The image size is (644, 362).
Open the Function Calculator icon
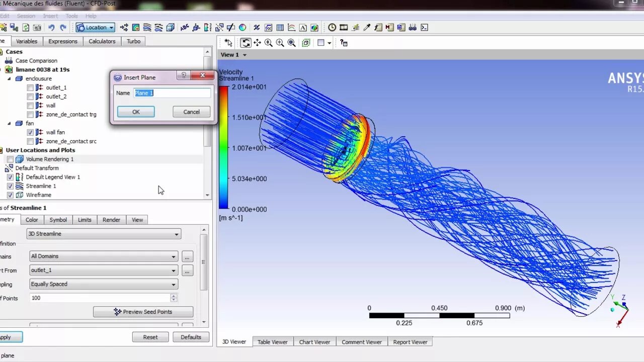point(378,28)
